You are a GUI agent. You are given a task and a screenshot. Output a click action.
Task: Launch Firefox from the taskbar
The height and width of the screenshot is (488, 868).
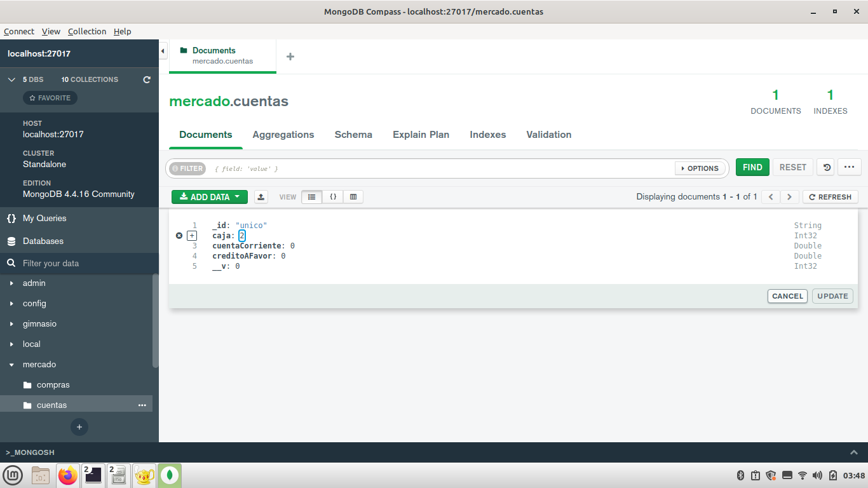67,475
